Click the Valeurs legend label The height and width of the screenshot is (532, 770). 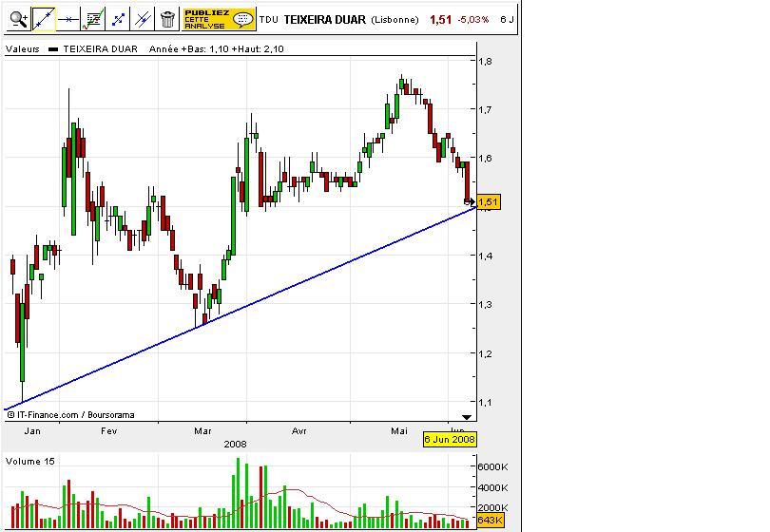[23, 49]
